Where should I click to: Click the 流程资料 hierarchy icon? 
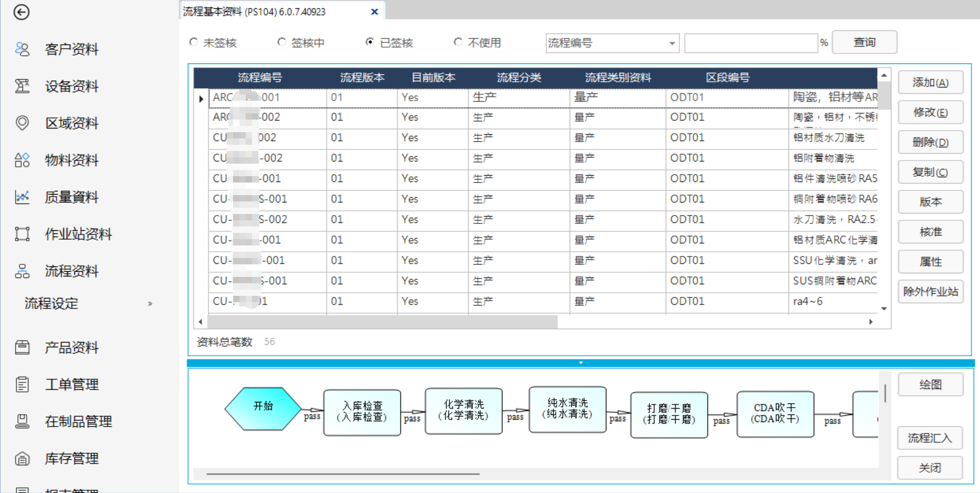coord(22,271)
